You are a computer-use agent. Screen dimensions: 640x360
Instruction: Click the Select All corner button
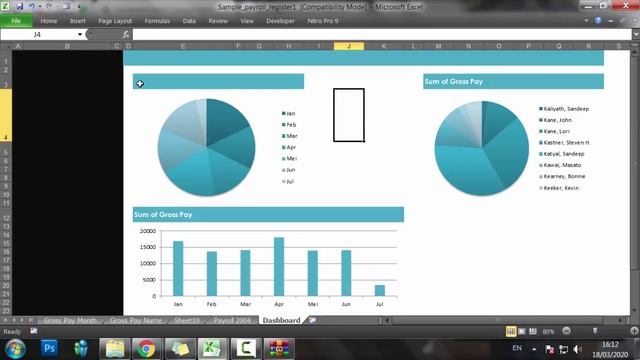(6, 46)
